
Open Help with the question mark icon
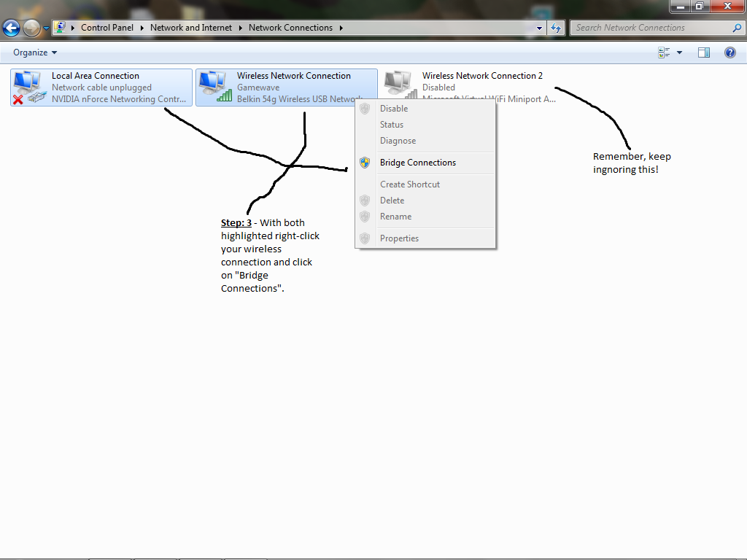pos(729,52)
